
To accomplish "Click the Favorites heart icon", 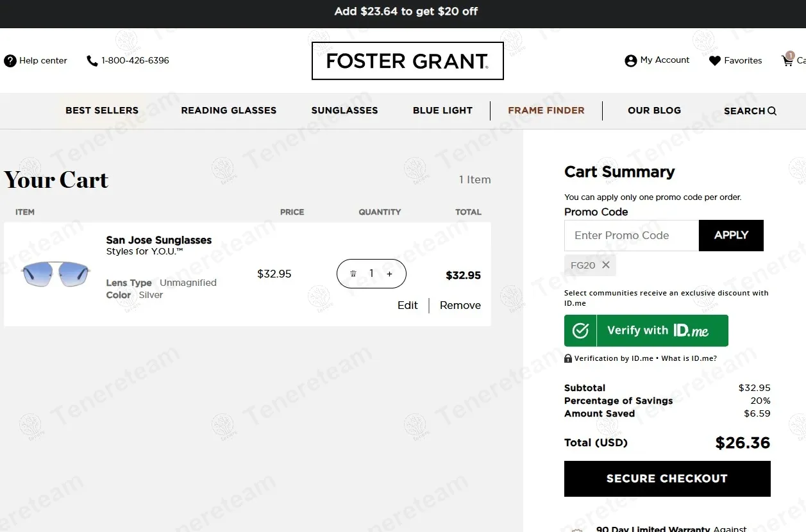I will point(715,61).
